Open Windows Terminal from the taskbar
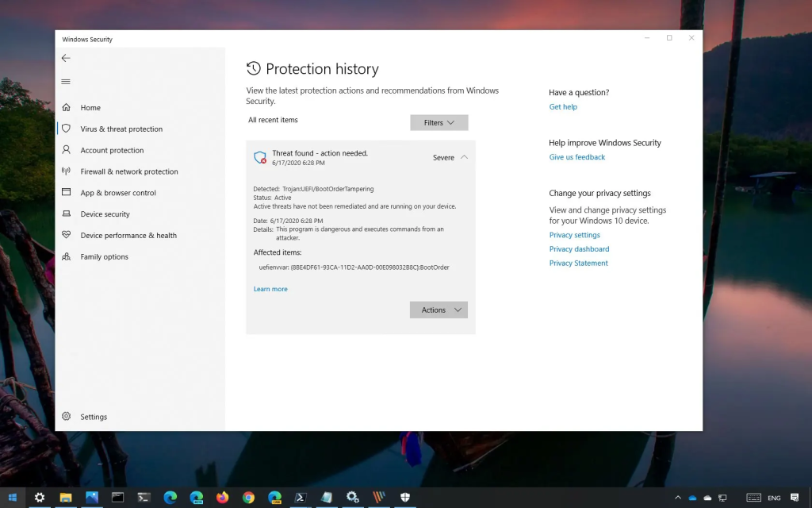The height and width of the screenshot is (508, 812). click(144, 498)
